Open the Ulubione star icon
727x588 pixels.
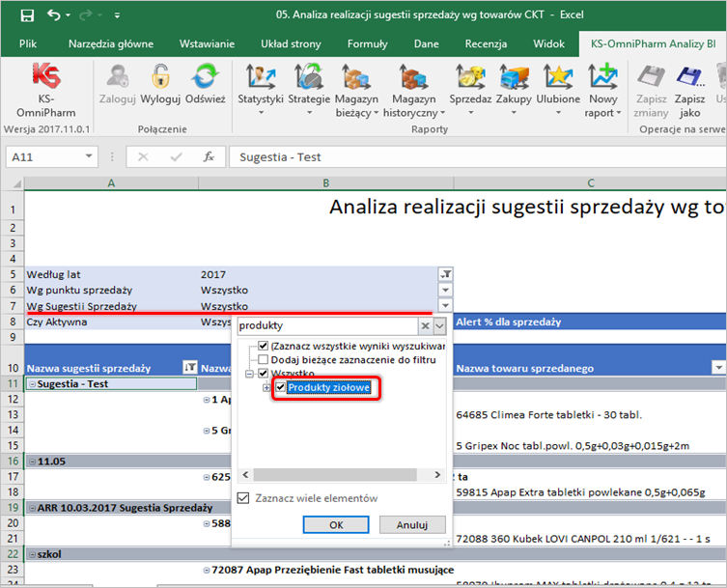558,76
